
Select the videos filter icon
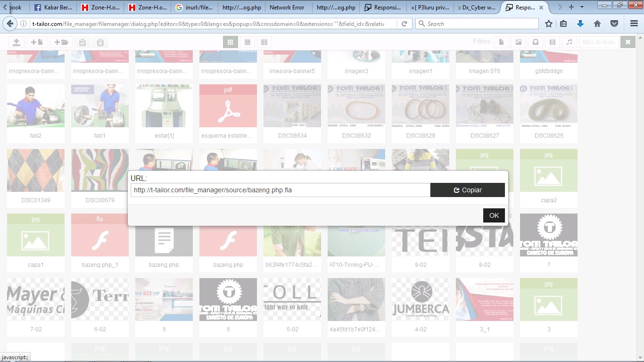(x=552, y=42)
